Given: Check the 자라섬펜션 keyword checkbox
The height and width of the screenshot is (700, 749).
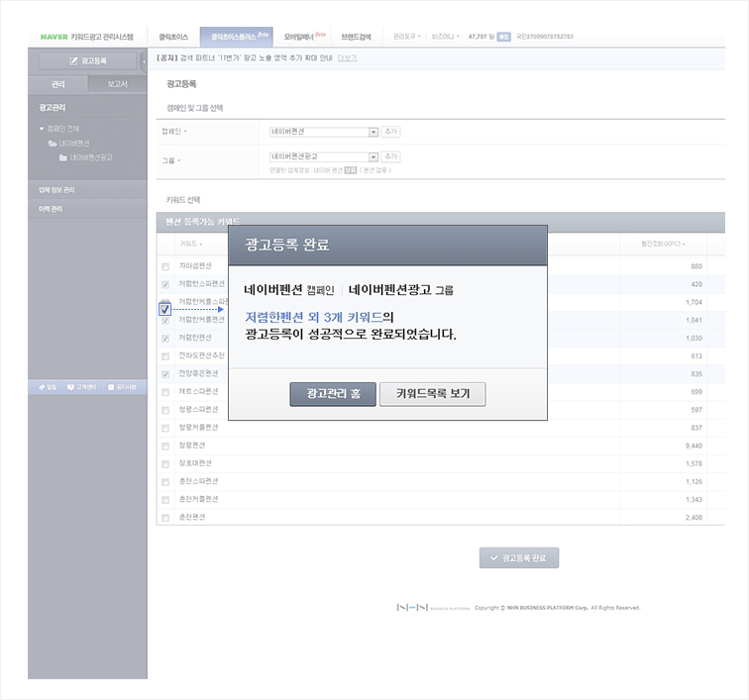Looking at the screenshot, I should 165,266.
